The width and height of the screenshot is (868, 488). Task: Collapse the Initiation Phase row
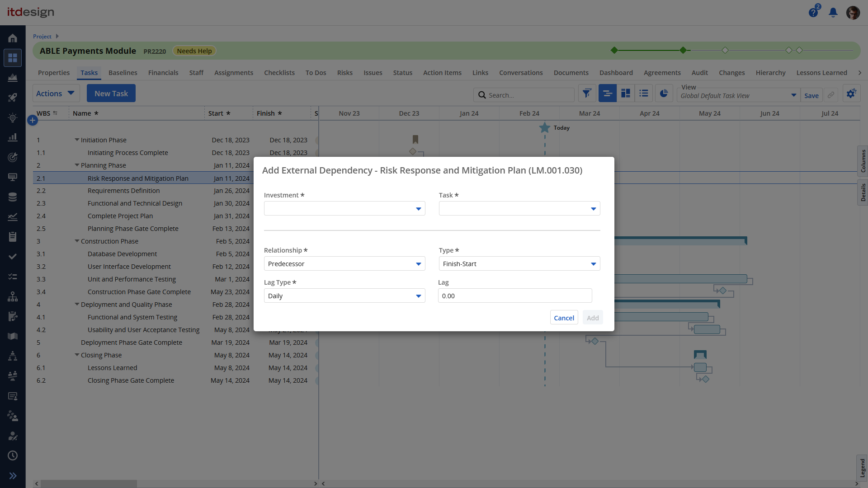tap(77, 140)
